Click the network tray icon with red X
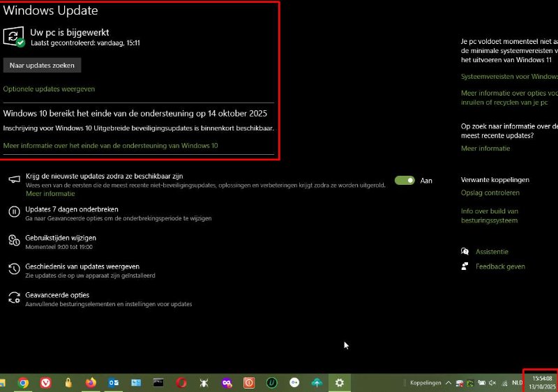558x392 pixels. tap(460, 383)
